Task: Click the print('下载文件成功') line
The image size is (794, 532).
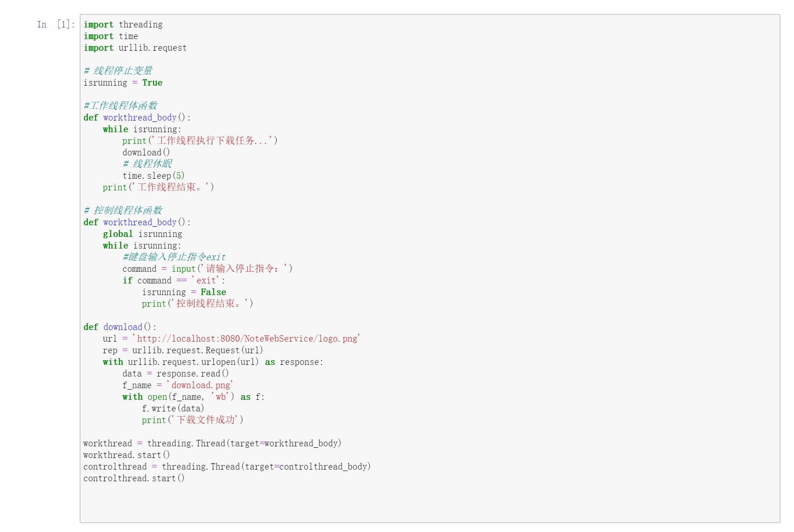Action: 193,420
